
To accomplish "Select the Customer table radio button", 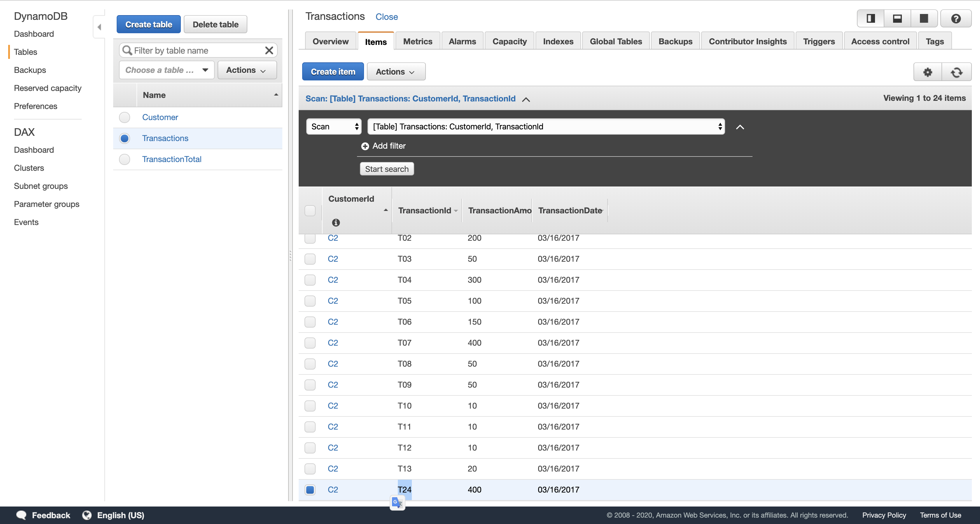I will tap(125, 117).
